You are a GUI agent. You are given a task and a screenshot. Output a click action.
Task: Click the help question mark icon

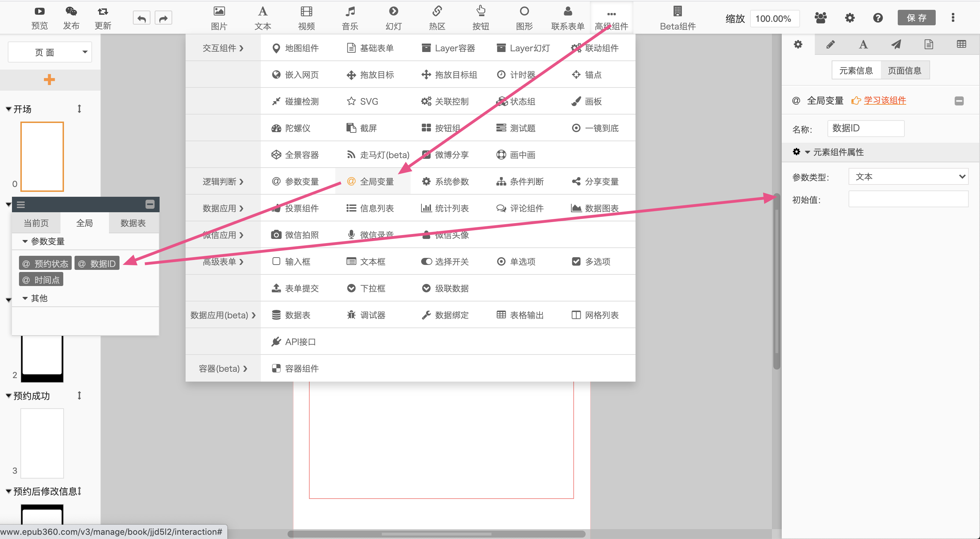tap(878, 18)
